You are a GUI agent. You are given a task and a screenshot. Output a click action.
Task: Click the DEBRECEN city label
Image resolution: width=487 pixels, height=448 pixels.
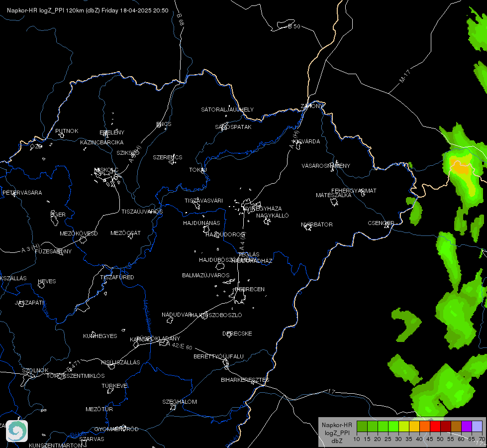[x=250, y=289]
